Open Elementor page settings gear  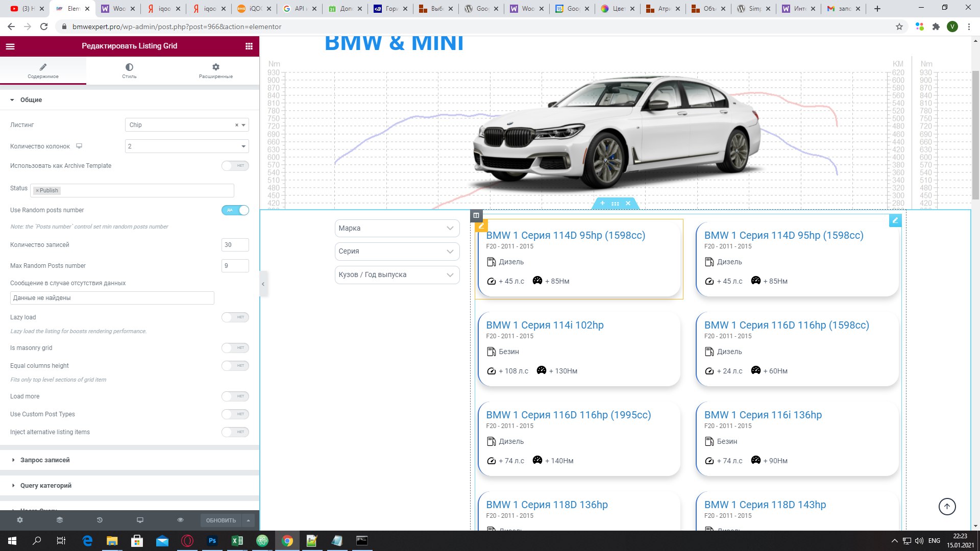tap(20, 520)
